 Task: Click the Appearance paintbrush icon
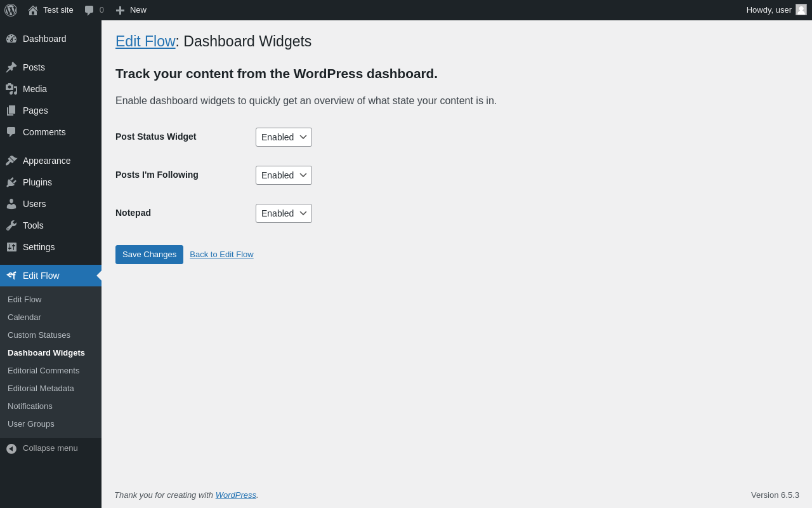[11, 161]
